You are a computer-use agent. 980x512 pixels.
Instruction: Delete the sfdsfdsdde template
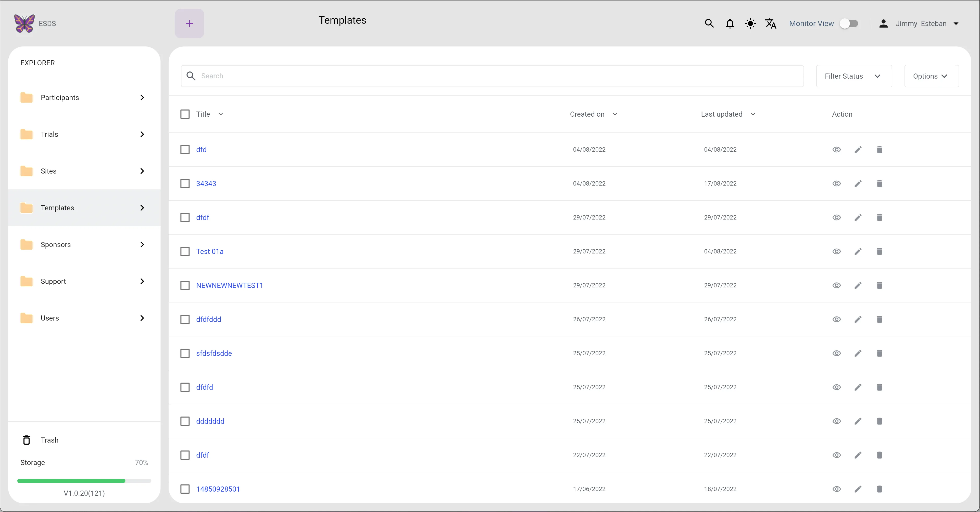[879, 353]
